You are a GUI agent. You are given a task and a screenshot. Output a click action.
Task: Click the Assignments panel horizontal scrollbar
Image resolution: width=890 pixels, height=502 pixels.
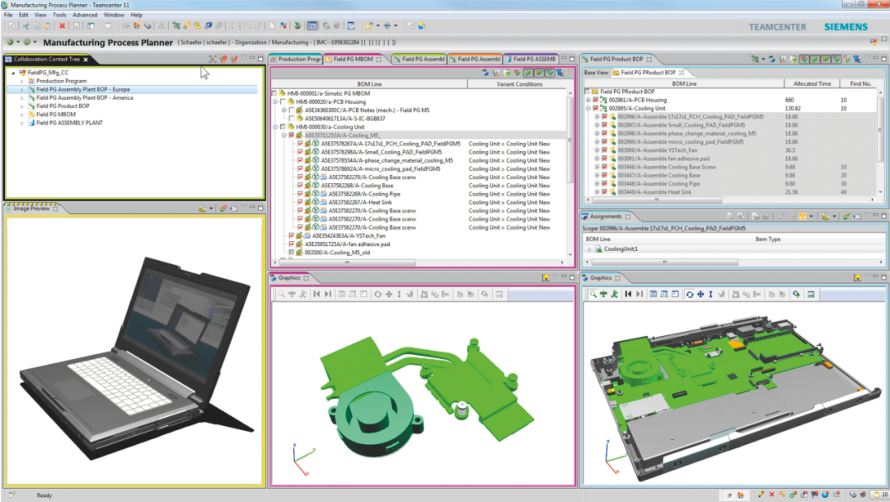point(665,262)
